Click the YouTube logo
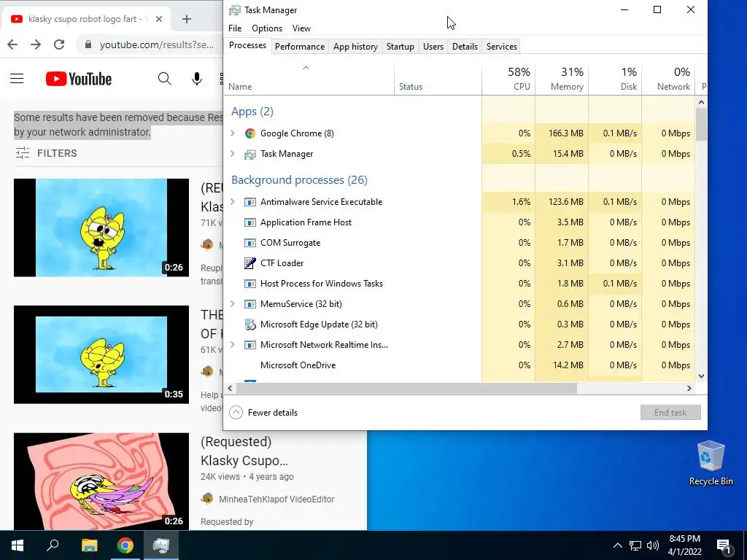 pyautogui.click(x=79, y=79)
